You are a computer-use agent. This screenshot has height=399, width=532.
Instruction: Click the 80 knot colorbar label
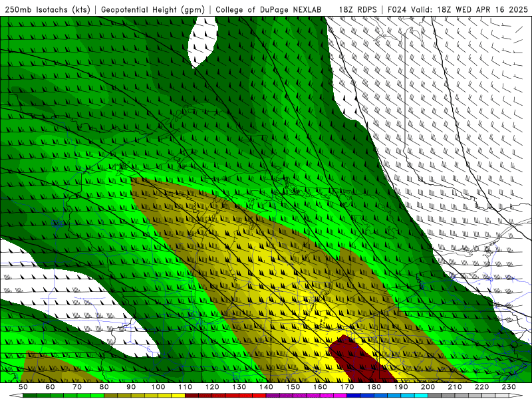point(104,387)
